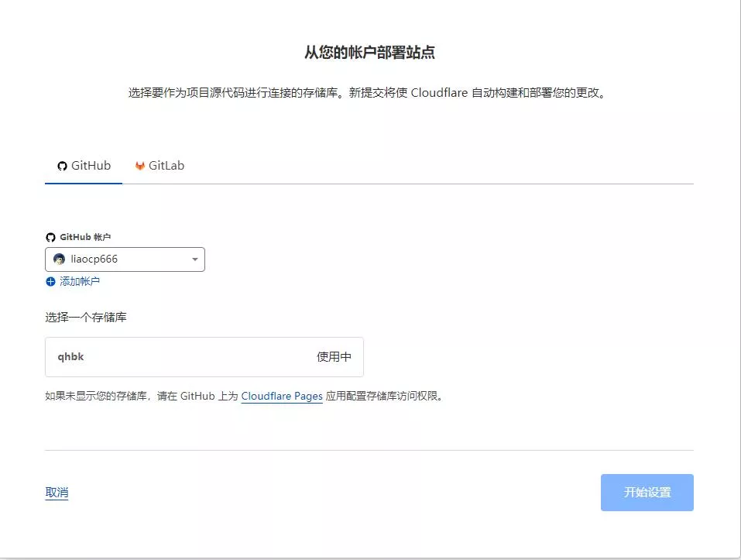The image size is (741, 560).
Task: Click the 使用中 status on the qhbk row
Action: pyautogui.click(x=334, y=357)
